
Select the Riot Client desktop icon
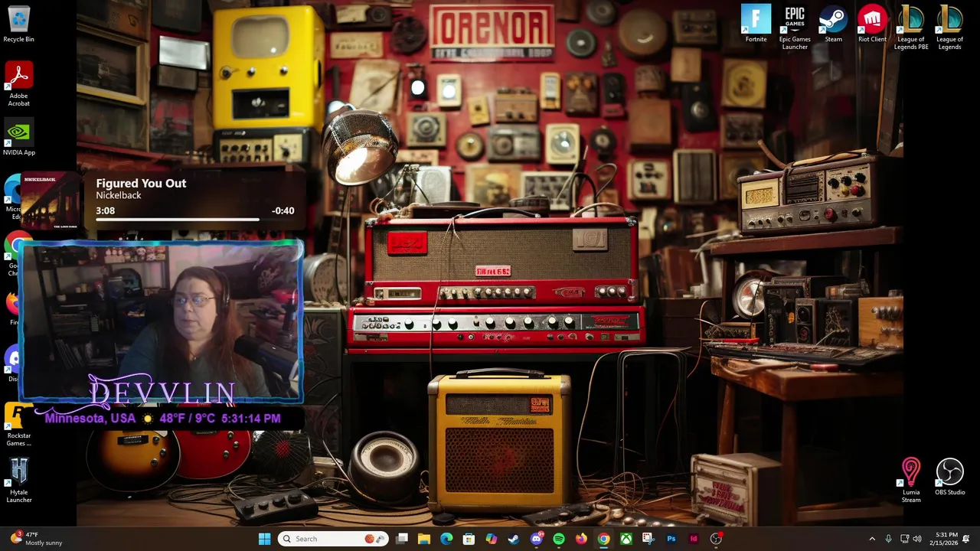[x=872, y=24]
